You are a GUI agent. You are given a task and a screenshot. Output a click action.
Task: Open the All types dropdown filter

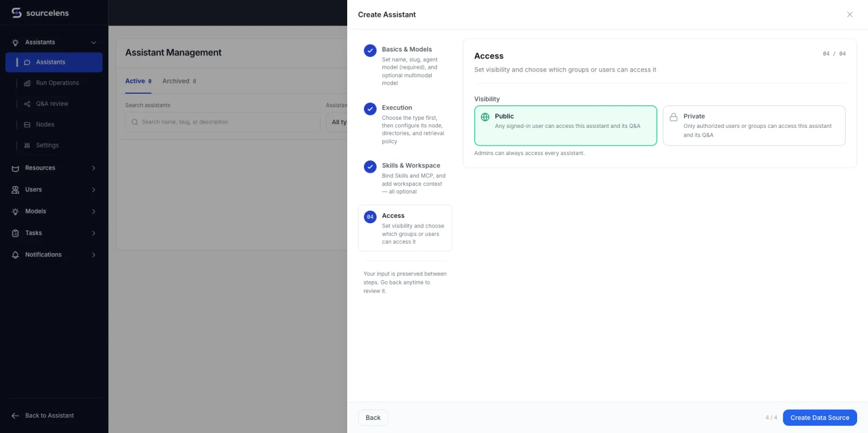pyautogui.click(x=337, y=122)
